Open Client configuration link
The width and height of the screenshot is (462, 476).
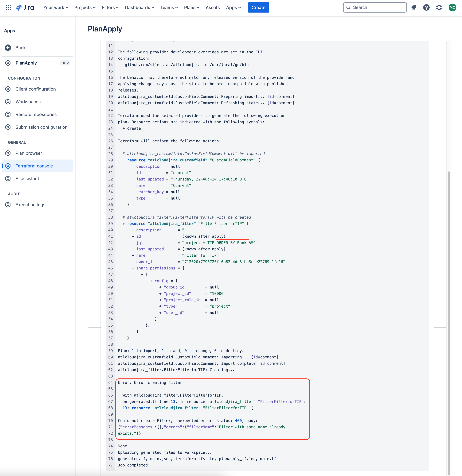tap(35, 89)
